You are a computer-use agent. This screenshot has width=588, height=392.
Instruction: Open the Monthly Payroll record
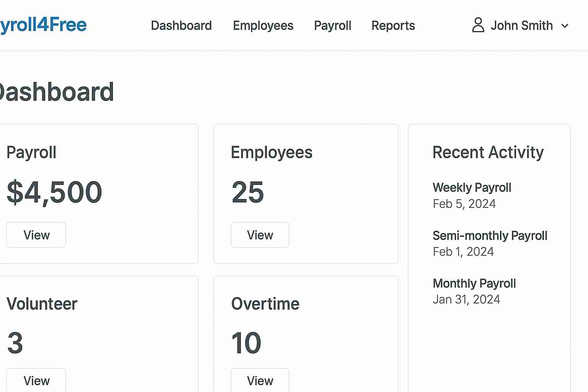coord(474,283)
